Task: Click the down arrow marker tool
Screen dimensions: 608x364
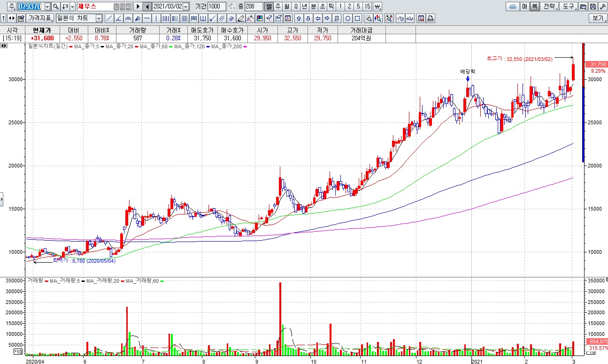Action: pos(308,18)
